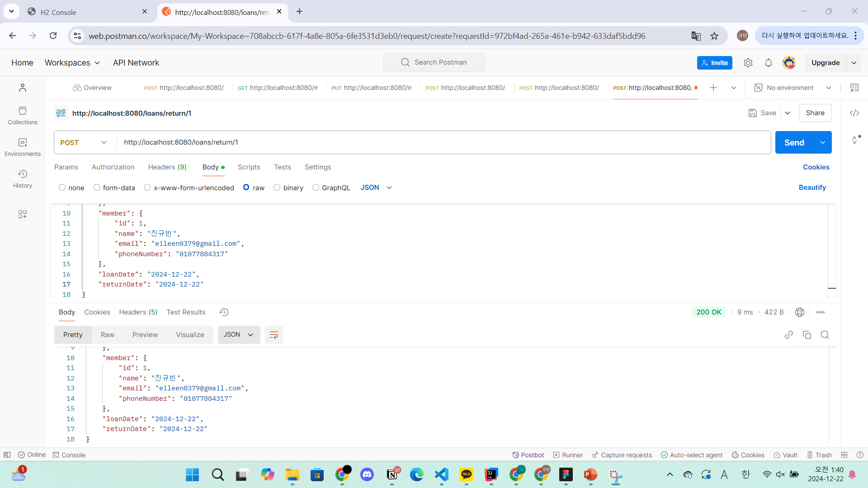Click the blue Send button
Image resolution: width=868 pixels, height=488 pixels.
[x=794, y=142]
